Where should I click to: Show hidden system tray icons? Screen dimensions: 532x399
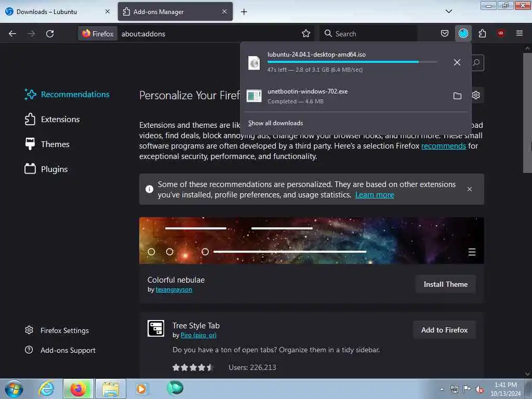click(x=442, y=390)
